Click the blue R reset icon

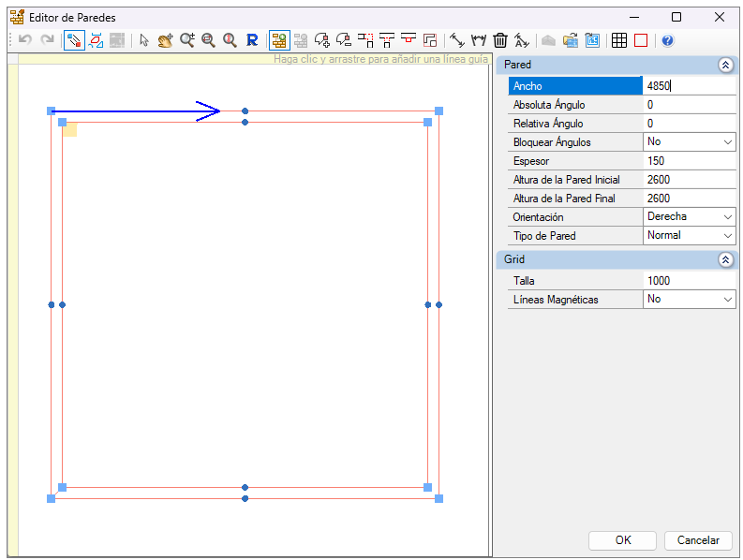pyautogui.click(x=252, y=41)
